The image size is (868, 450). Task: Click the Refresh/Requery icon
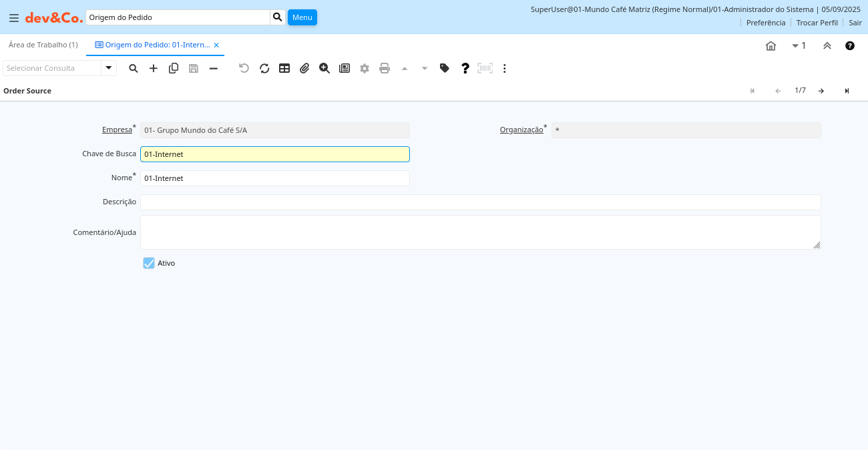[x=264, y=68]
